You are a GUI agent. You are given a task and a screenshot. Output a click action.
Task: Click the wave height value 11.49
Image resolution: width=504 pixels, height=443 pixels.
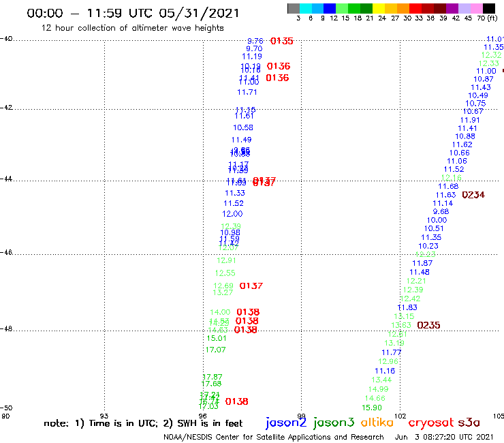pos(241,140)
